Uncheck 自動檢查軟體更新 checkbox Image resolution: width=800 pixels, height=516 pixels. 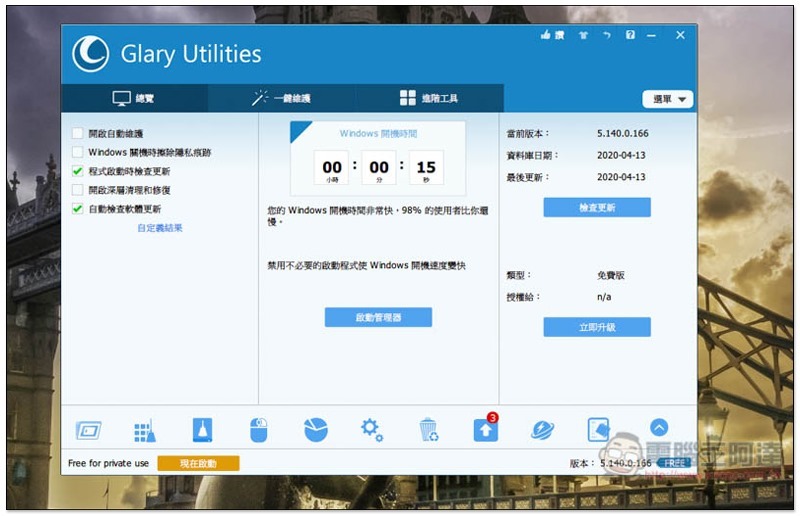(x=78, y=209)
